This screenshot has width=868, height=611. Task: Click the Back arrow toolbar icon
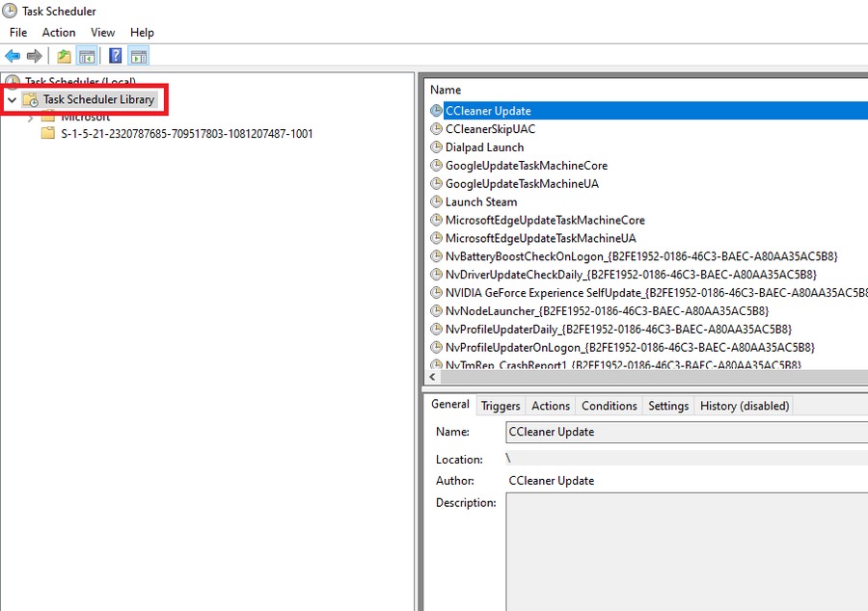pos(13,56)
